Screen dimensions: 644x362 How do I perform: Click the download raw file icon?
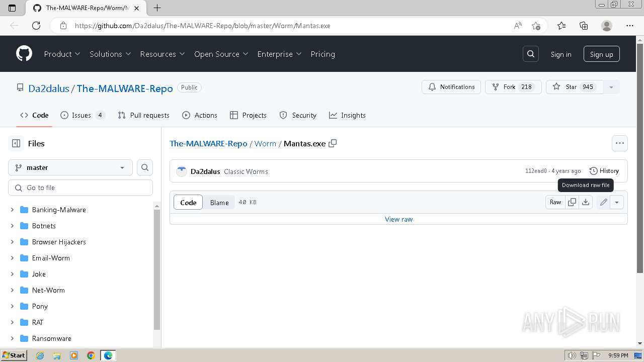pos(586,202)
